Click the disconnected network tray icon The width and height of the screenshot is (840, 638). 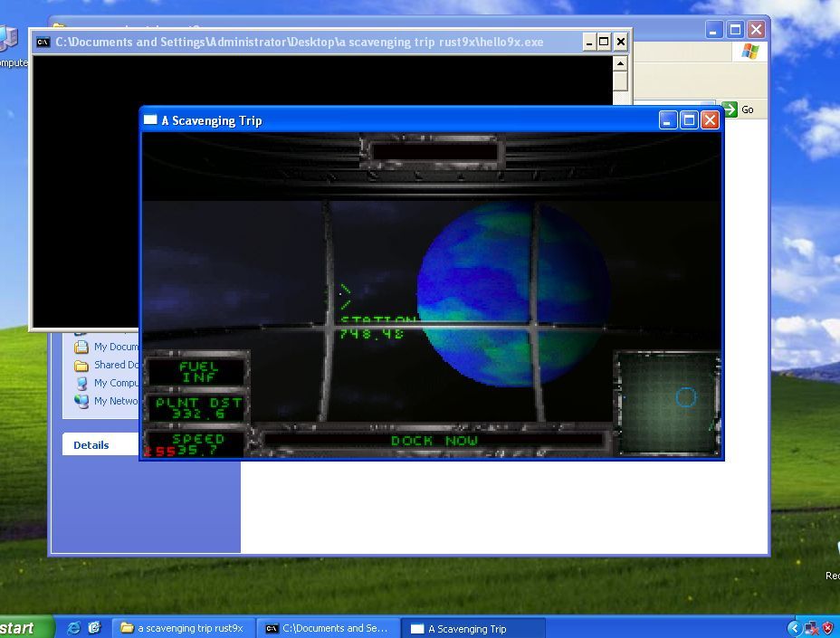tap(810, 628)
